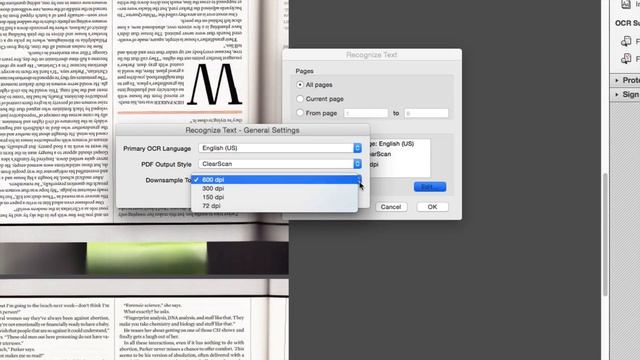Click the blue Edit button
640x360 pixels.
(430, 187)
